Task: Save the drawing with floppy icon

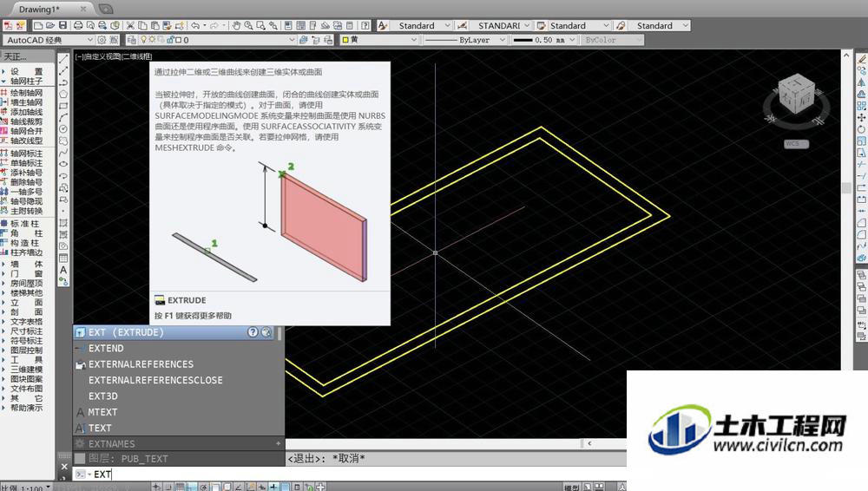Action: tap(62, 25)
